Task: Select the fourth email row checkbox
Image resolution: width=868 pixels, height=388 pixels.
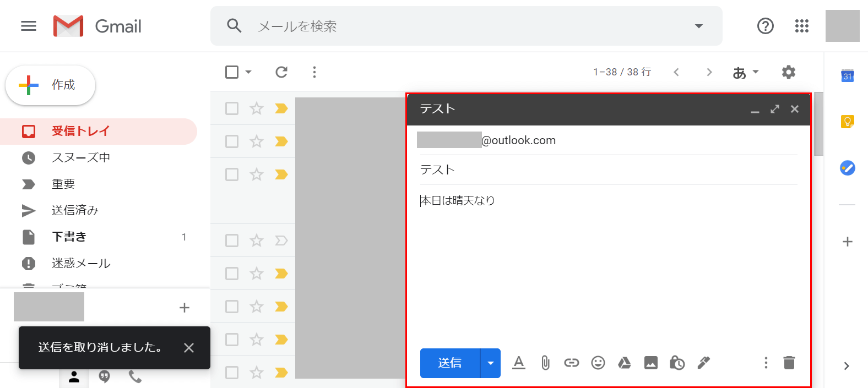Action: 232,241
